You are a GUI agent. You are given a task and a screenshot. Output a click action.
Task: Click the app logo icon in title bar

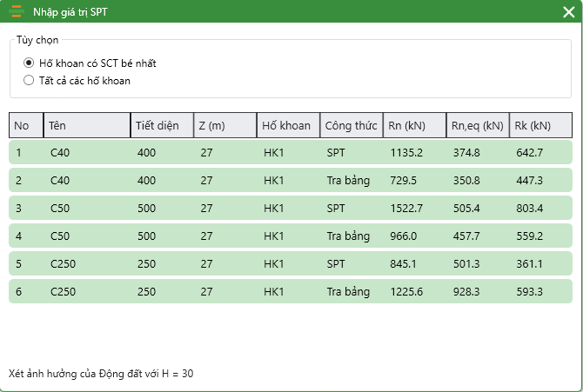17,12
